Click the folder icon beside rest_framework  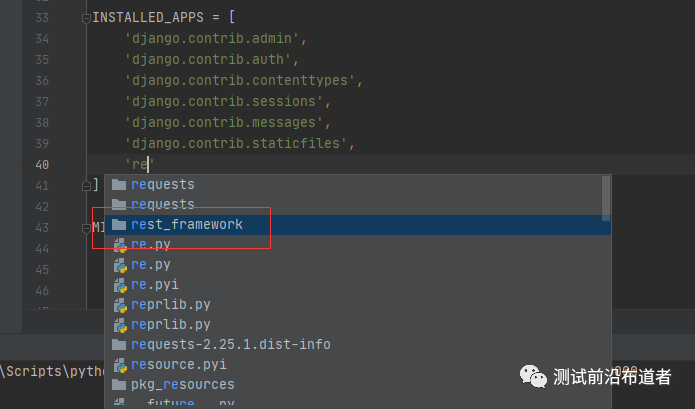pos(119,224)
